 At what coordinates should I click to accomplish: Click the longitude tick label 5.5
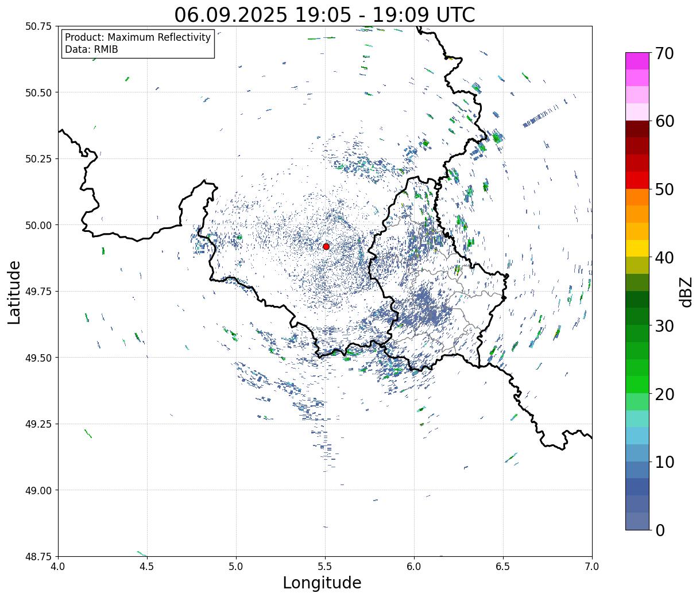tap(325, 567)
